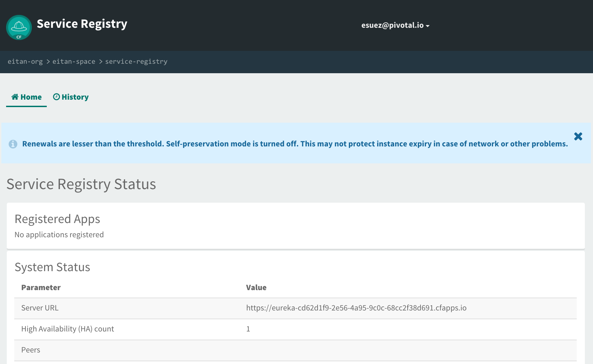Click the renewals threshold warning message
This screenshot has width=593, height=364.
coord(295,144)
